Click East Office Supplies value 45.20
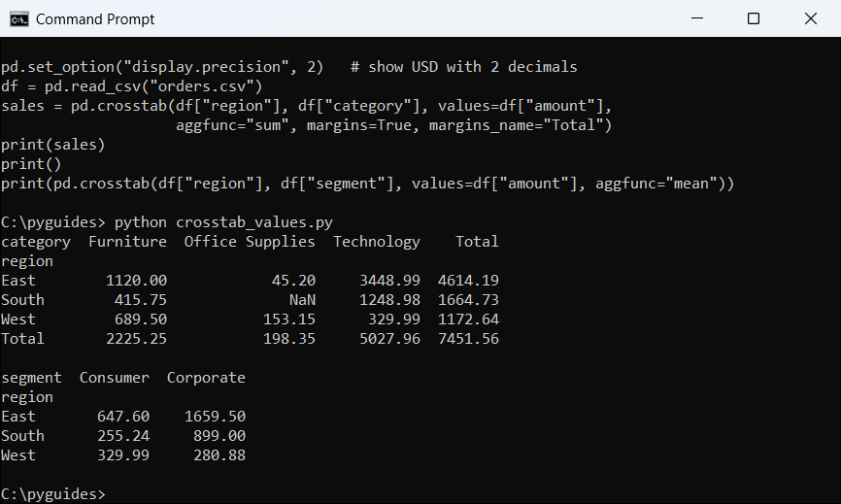Image resolution: width=841 pixels, height=504 pixels. click(293, 281)
